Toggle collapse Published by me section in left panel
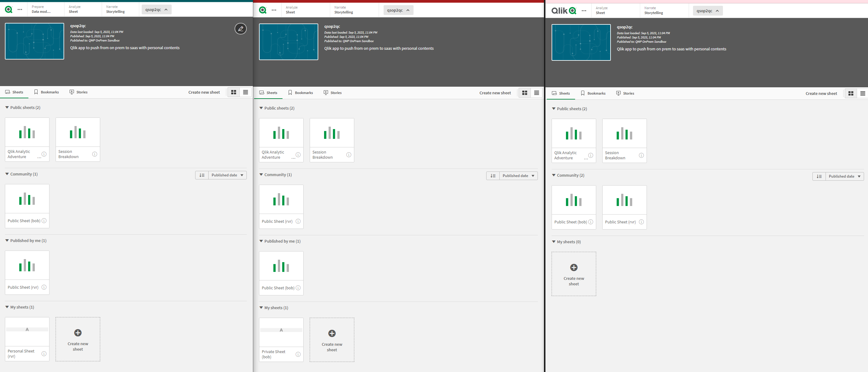The image size is (868, 372). pos(8,240)
